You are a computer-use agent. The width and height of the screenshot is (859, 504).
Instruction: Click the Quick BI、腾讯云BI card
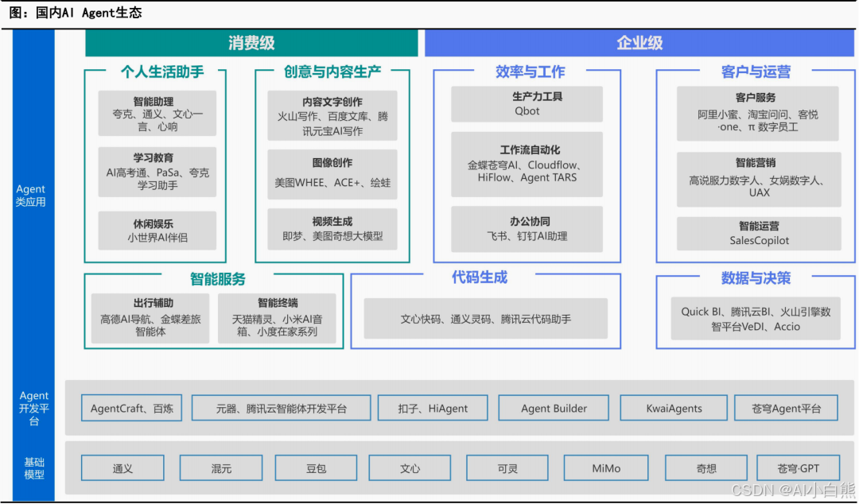756,319
